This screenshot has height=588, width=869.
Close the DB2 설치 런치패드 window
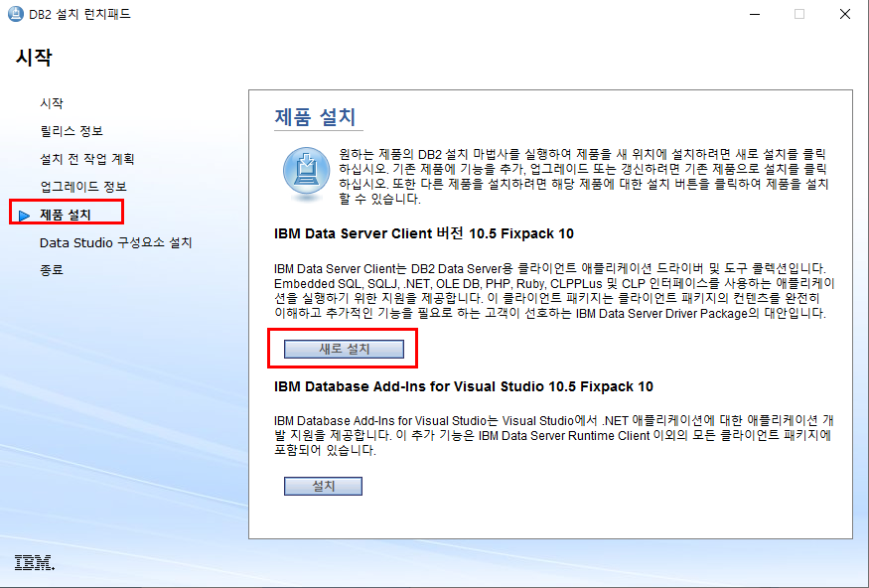tap(844, 14)
